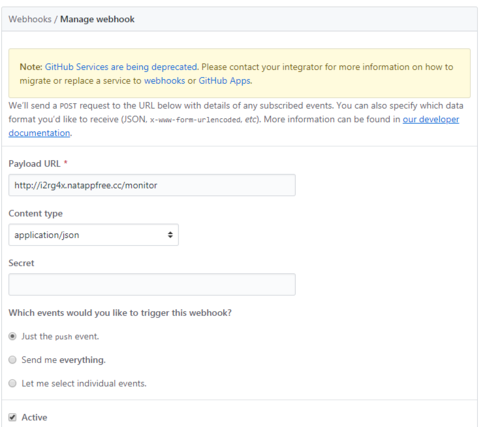The image size is (500, 427).
Task: Focus the Payload URL input field
Action: coord(152,185)
